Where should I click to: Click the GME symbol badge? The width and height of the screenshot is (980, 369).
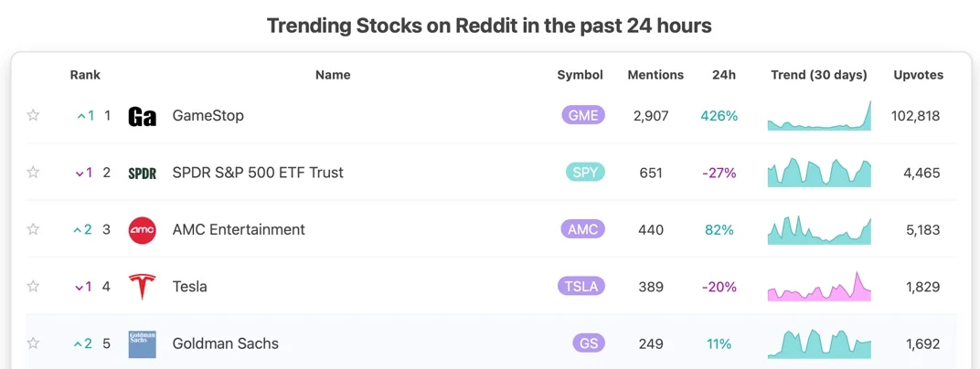(583, 116)
